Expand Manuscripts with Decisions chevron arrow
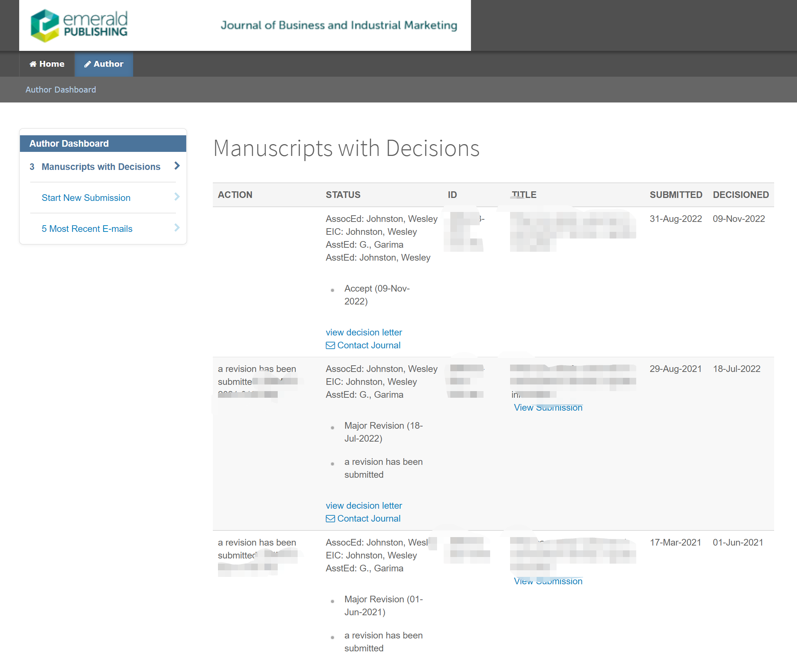Screen dimensions: 797x672 (177, 166)
